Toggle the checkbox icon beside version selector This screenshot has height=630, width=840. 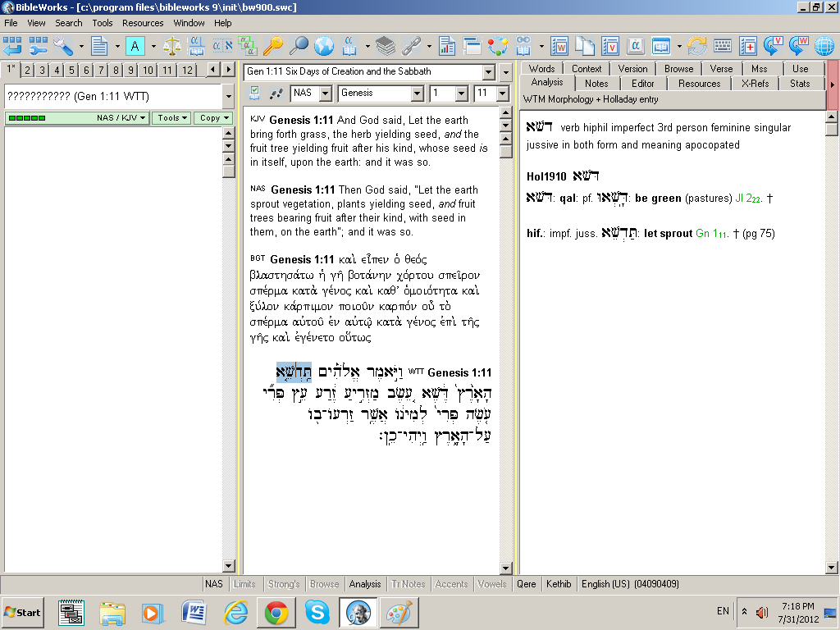(254, 94)
